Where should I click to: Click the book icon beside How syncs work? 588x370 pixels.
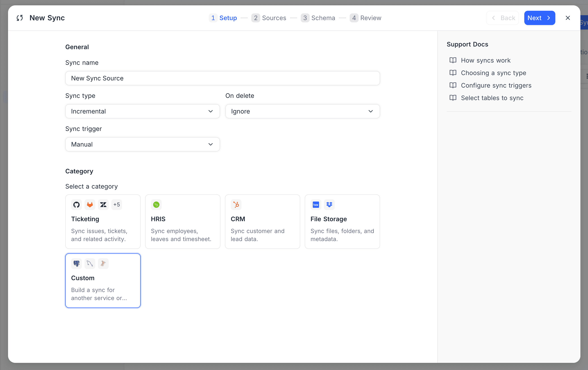pos(453,60)
